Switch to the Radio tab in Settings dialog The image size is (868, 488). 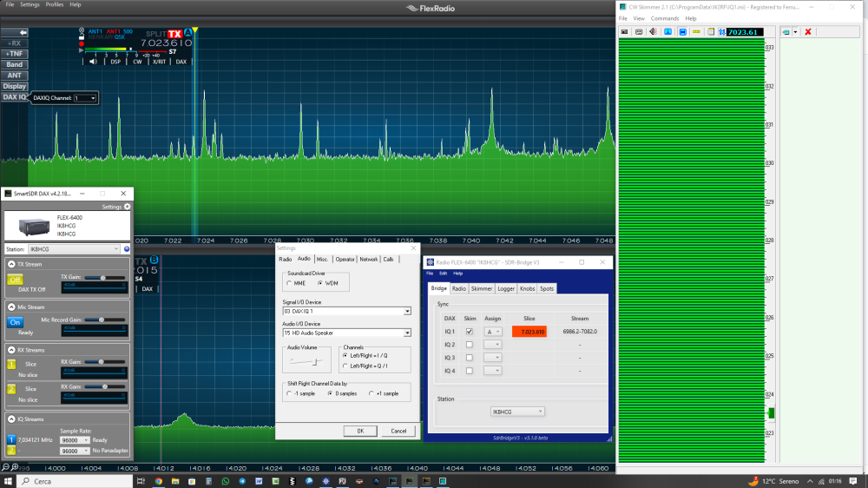(x=285, y=260)
